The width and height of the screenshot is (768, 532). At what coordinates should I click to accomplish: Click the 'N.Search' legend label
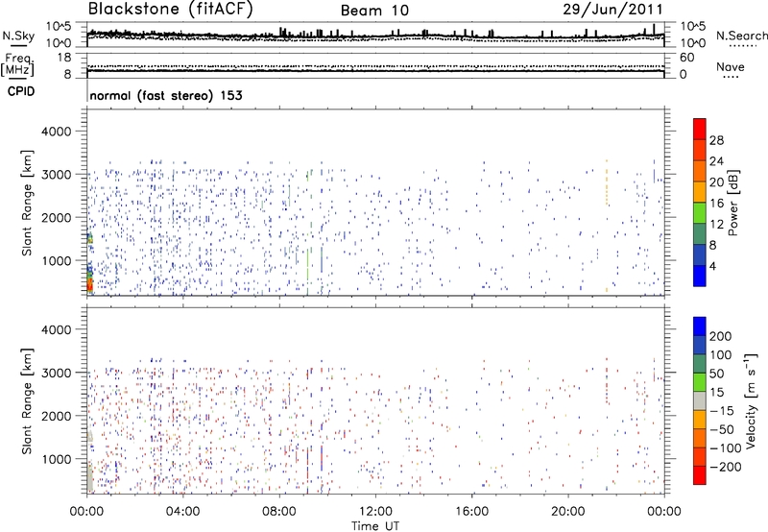point(741,36)
